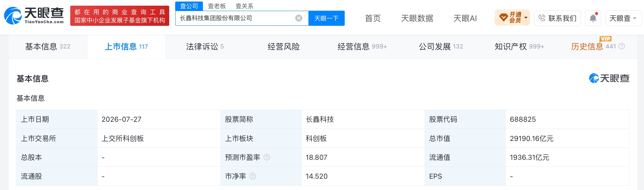Open the TianYanCha home logo
Screen dimensions: 644x190
34,15
